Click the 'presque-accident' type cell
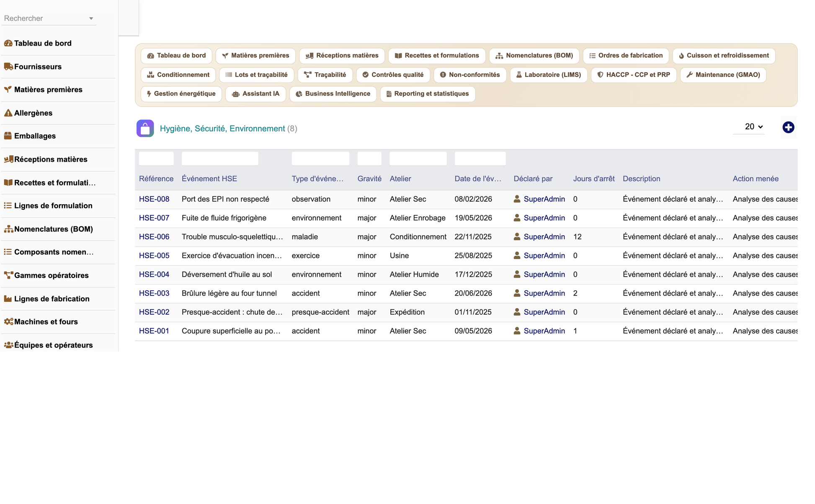 [x=320, y=312]
